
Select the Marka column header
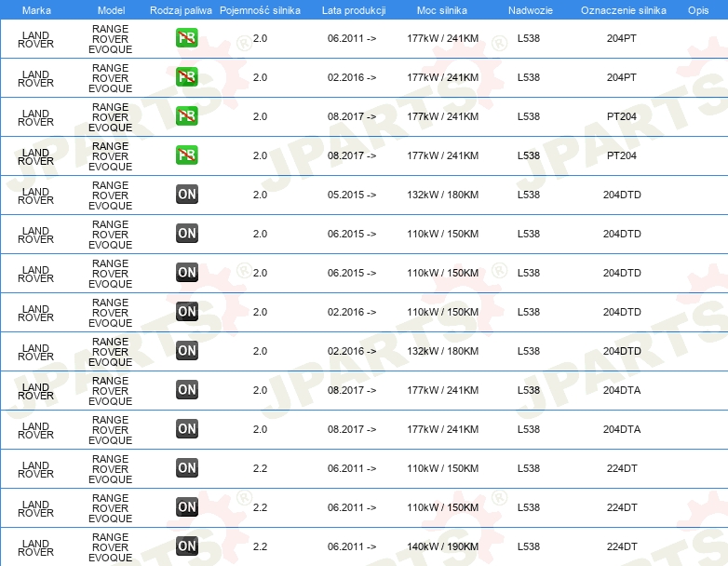pyautogui.click(x=36, y=10)
